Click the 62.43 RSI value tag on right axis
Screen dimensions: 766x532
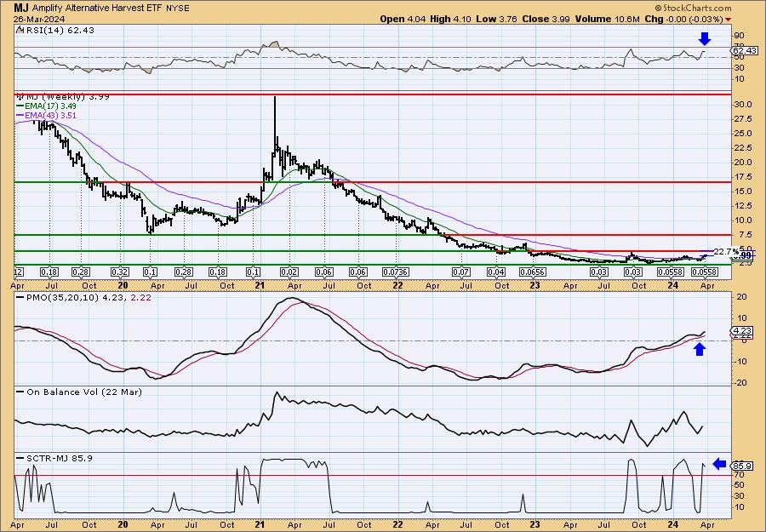[x=745, y=51]
